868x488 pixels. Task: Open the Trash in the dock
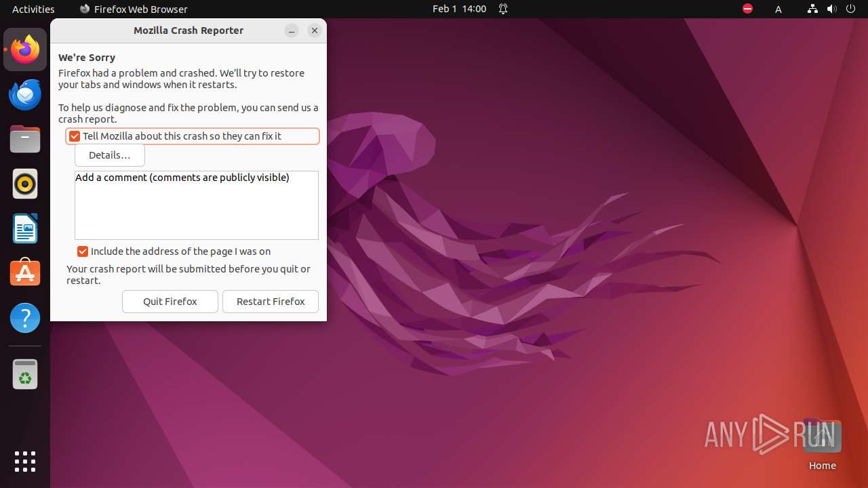[25, 374]
